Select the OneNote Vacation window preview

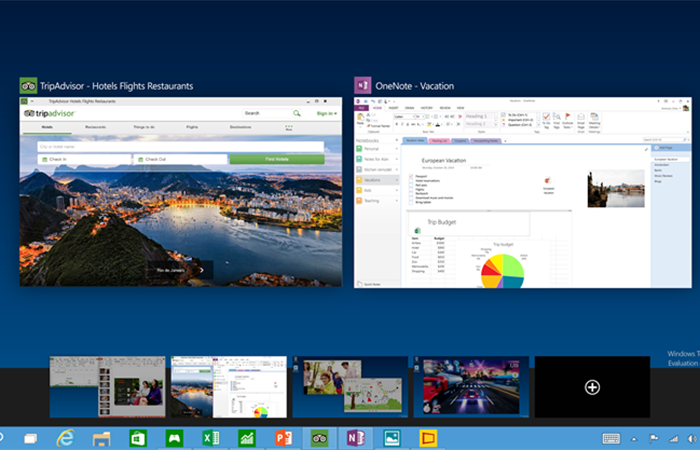click(523, 192)
